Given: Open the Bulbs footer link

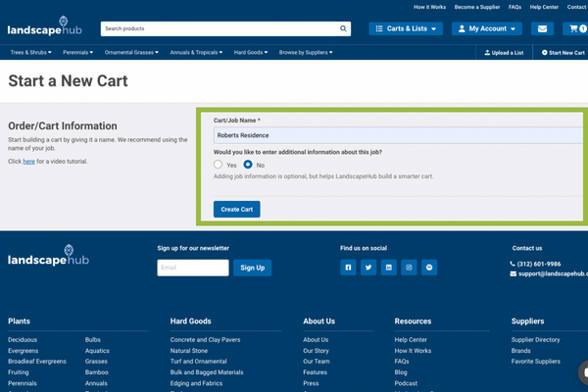Looking at the screenshot, I should click(93, 339).
